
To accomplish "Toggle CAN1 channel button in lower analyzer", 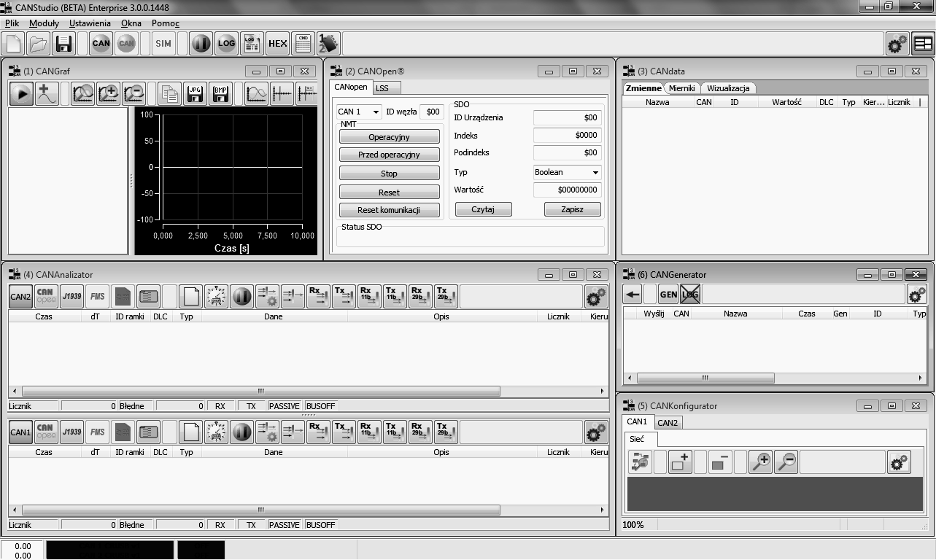I will click(x=20, y=432).
